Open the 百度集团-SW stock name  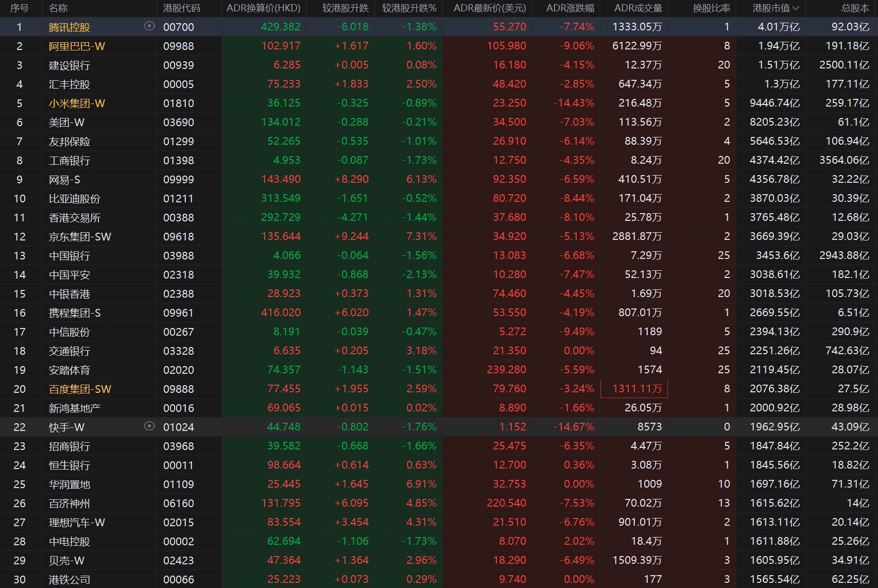click(80, 389)
